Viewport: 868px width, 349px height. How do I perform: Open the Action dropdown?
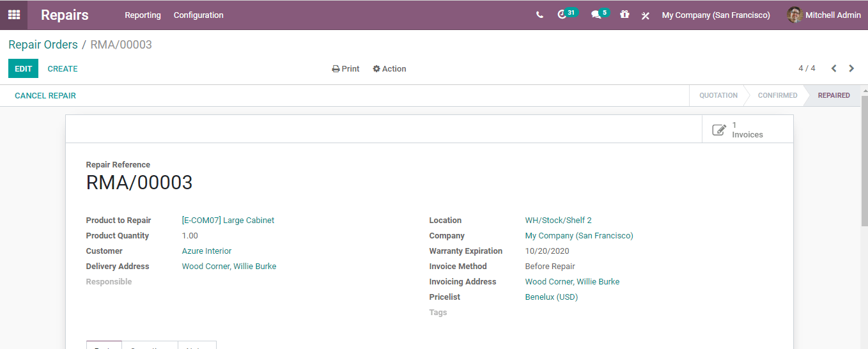click(389, 68)
